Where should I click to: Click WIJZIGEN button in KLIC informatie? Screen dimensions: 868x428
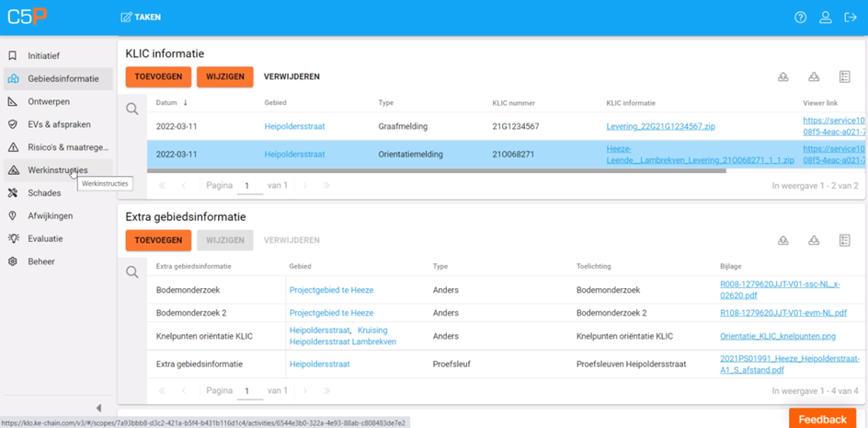click(x=224, y=77)
